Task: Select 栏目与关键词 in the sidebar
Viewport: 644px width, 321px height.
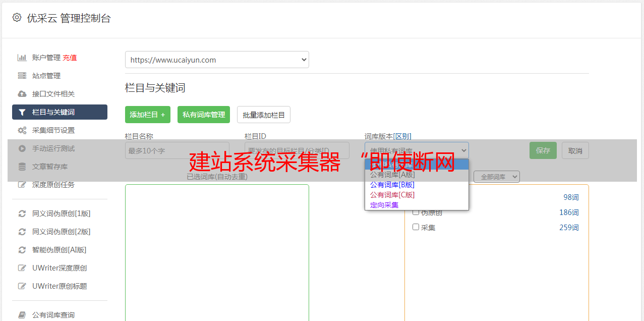Action: [60, 112]
